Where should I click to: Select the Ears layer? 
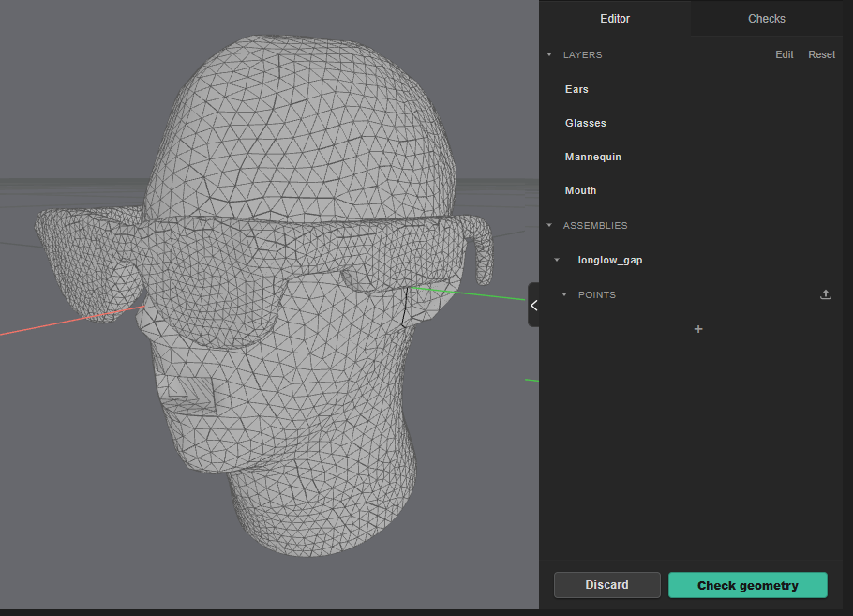pyautogui.click(x=576, y=89)
